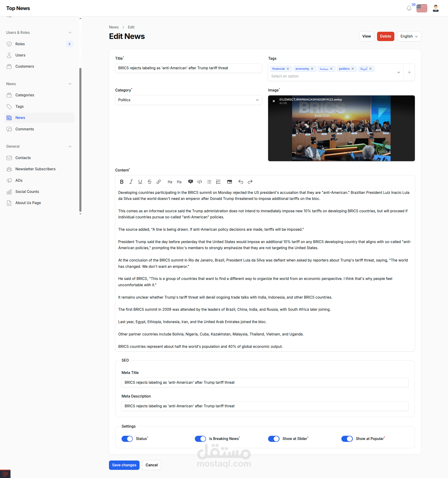Click the Save changes button

pos(124,465)
